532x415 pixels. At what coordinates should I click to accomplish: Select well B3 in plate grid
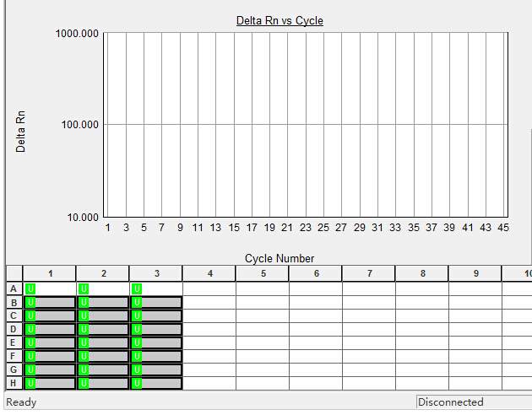pyautogui.click(x=156, y=303)
